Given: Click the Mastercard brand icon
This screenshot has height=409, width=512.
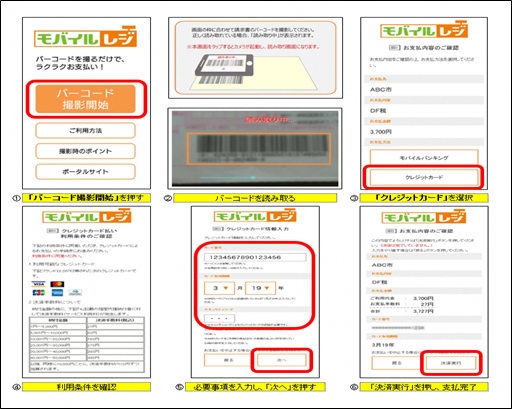Looking at the screenshot, I should (x=57, y=284).
